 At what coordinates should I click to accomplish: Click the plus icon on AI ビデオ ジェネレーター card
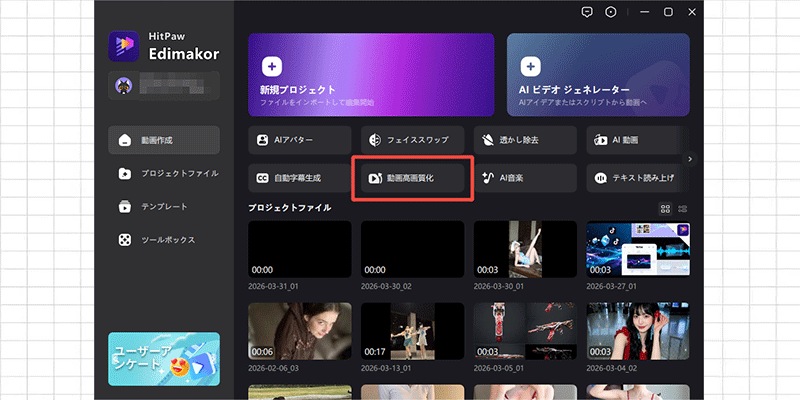[x=531, y=66]
